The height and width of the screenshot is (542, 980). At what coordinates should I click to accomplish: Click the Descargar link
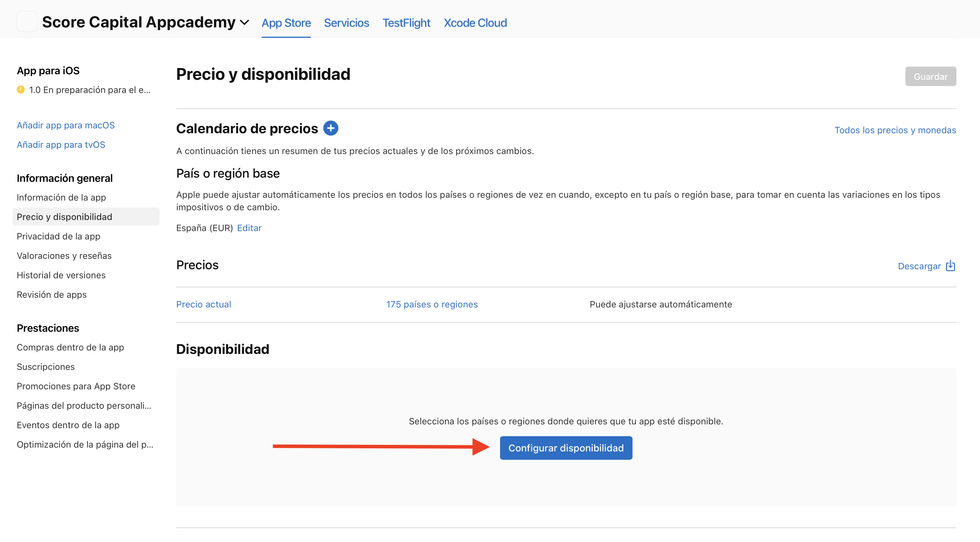tap(919, 266)
